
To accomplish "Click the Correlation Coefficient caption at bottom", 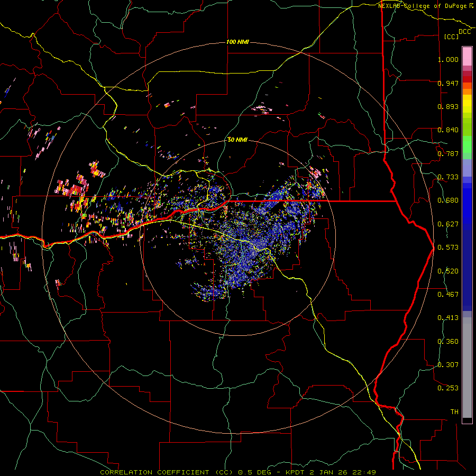I will pos(238,472).
